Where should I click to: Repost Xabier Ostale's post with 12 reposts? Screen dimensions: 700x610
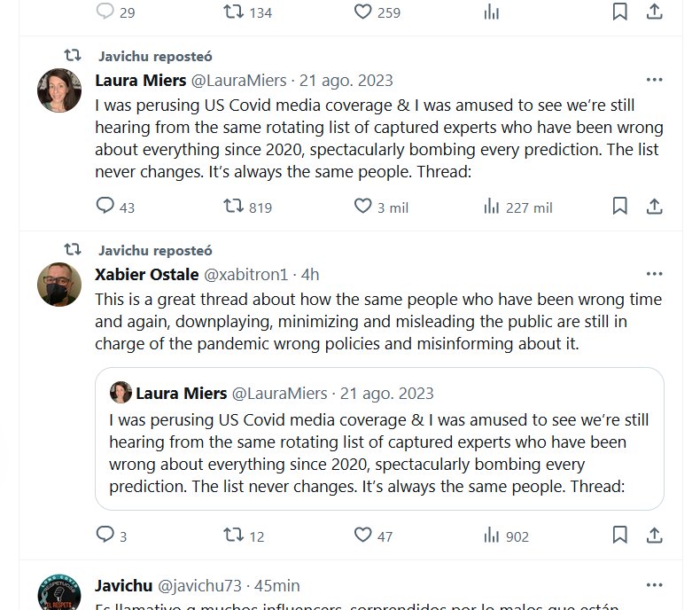(x=234, y=536)
